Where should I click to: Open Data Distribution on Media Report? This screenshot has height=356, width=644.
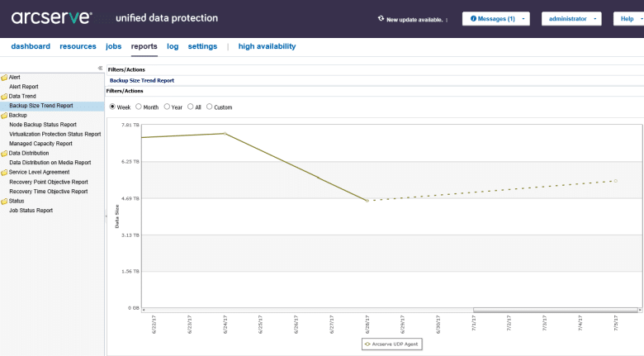click(50, 163)
